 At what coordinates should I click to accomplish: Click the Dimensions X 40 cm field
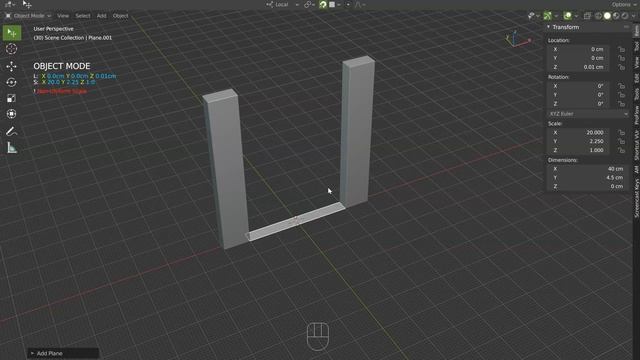click(588, 169)
